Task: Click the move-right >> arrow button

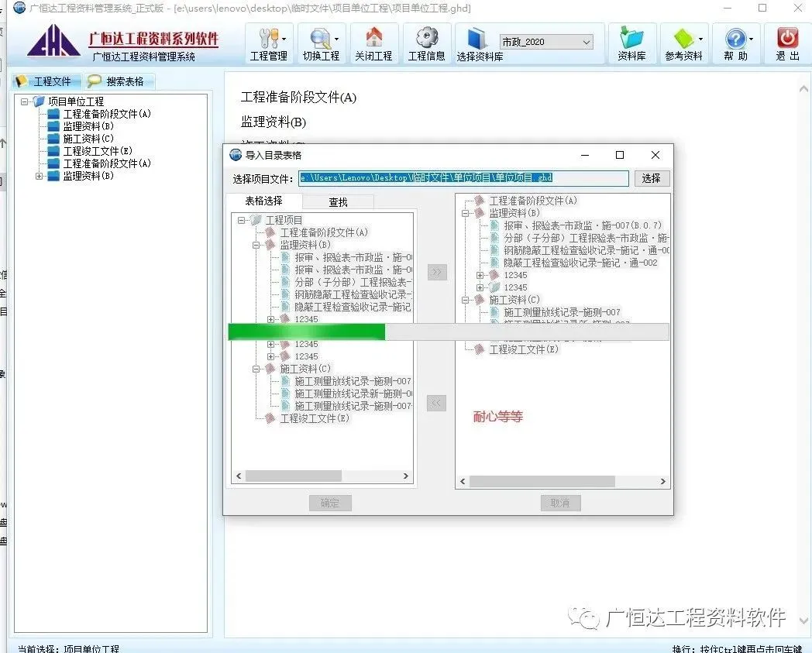Action: tap(437, 272)
